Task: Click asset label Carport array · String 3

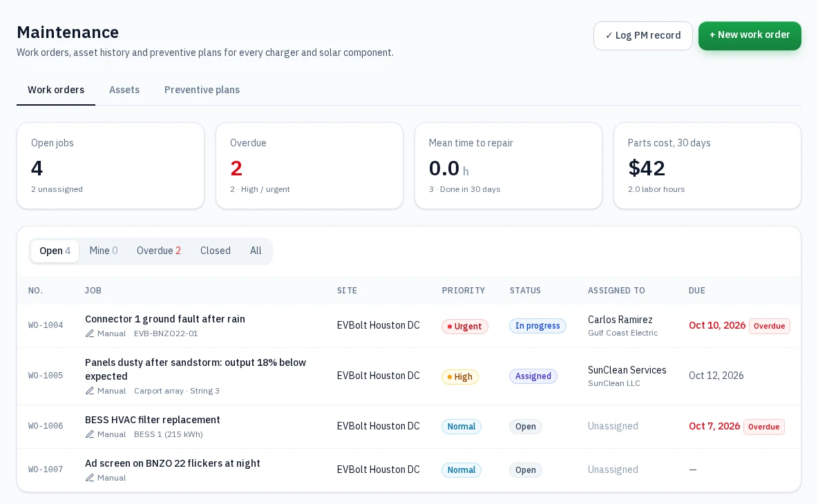Action: point(177,391)
